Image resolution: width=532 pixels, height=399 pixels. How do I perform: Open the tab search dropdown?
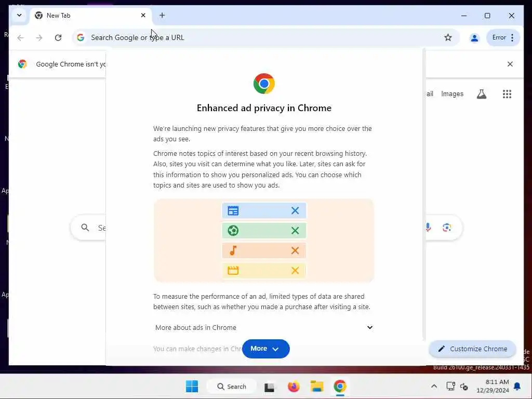click(19, 15)
